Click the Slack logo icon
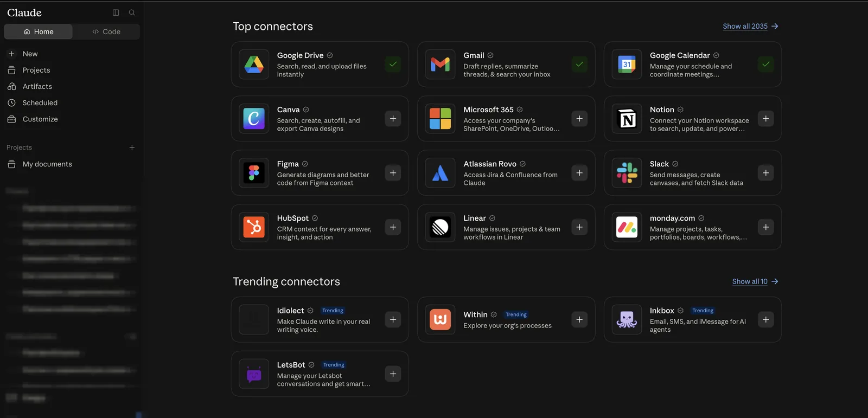The image size is (868, 418). 627,173
